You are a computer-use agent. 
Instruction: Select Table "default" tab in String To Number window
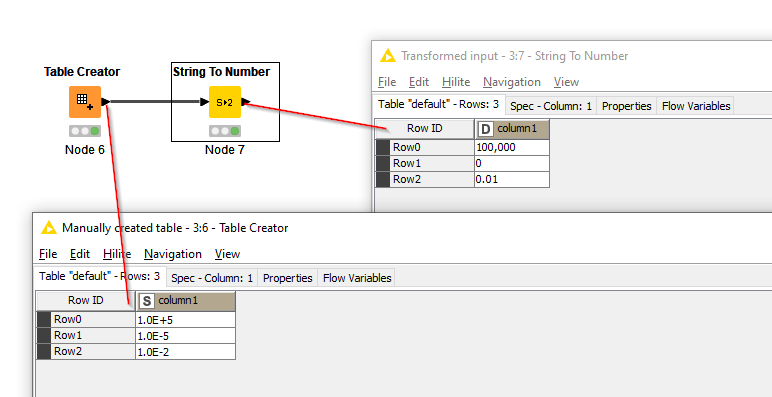coord(439,105)
